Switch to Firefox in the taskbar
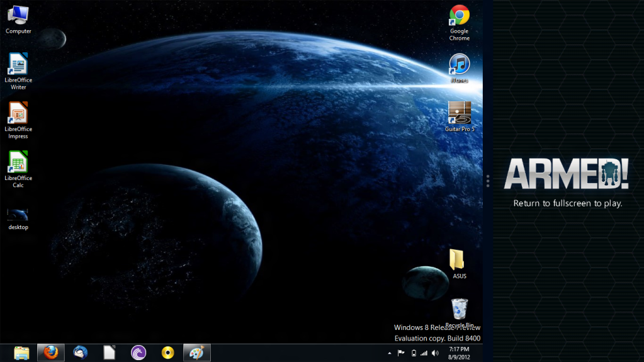The height and width of the screenshot is (362, 644). [50, 353]
